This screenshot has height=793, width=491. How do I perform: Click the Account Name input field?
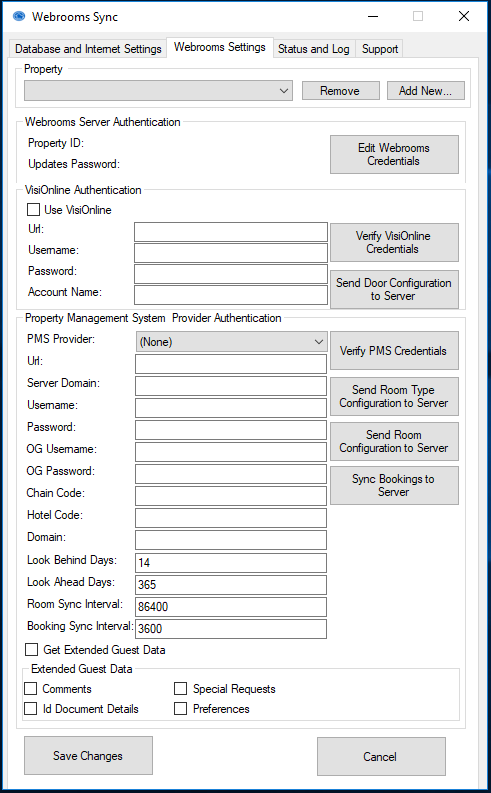point(231,295)
